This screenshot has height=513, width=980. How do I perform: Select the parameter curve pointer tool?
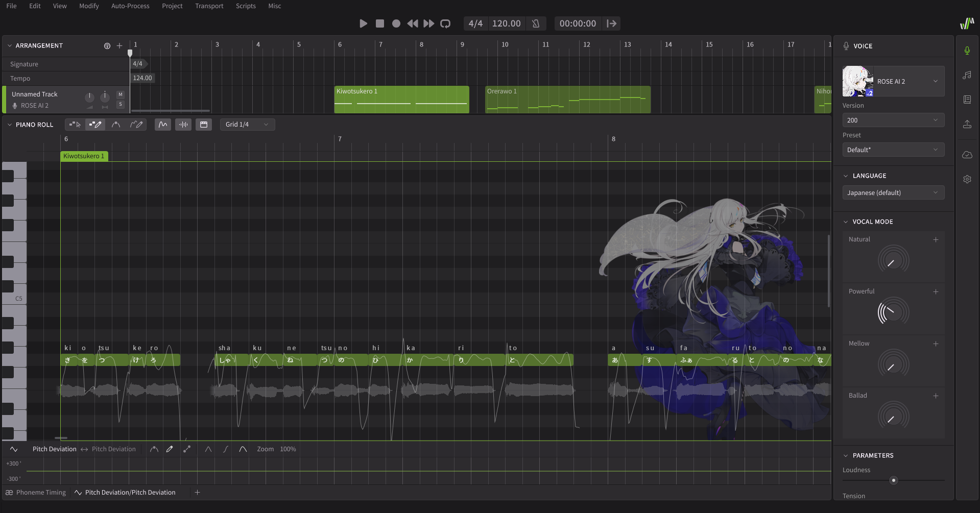pyautogui.click(x=154, y=449)
